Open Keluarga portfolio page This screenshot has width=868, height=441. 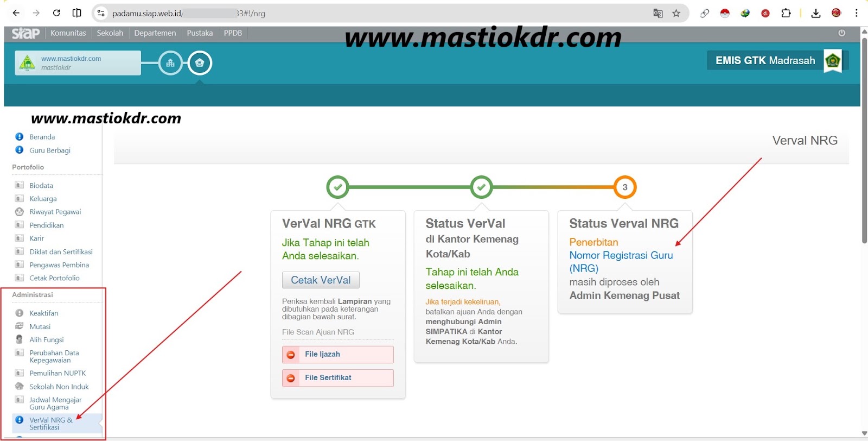pos(43,199)
